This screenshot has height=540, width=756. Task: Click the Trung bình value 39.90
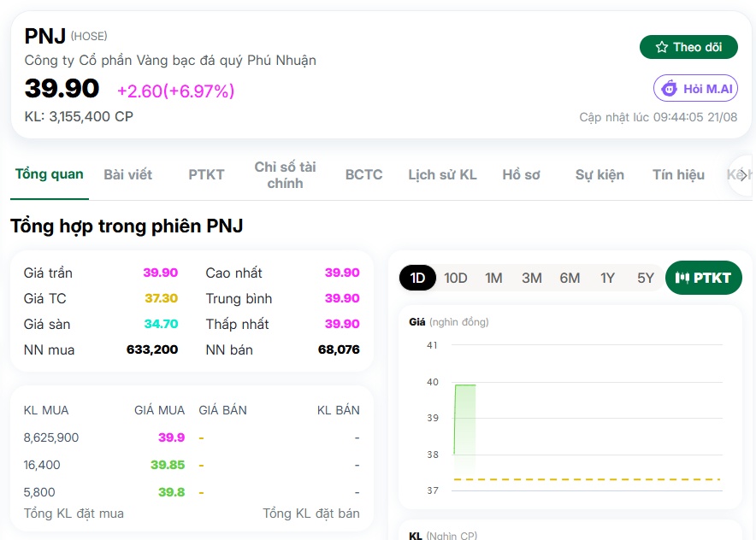(342, 299)
